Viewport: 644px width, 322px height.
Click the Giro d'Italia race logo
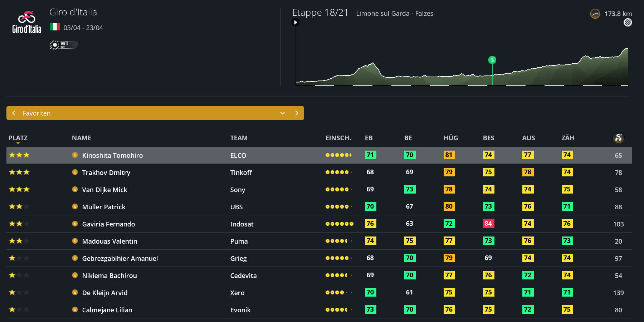pyautogui.click(x=26, y=23)
